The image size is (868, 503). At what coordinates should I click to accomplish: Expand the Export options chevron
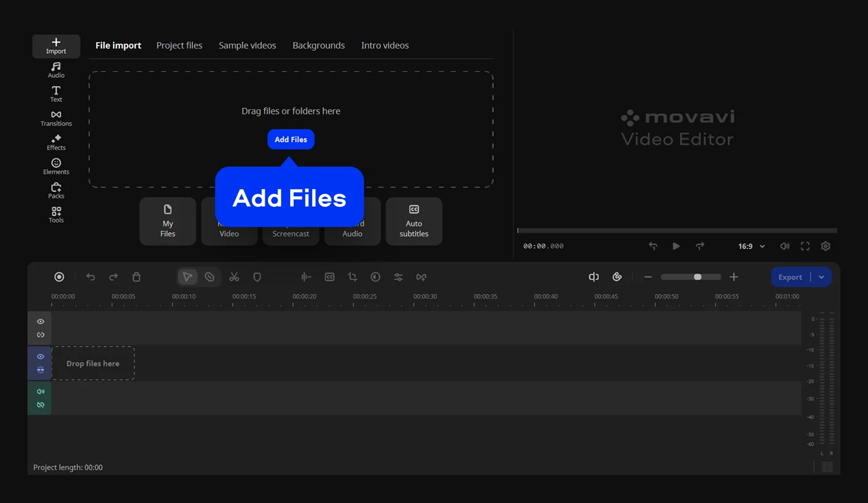[x=822, y=277]
